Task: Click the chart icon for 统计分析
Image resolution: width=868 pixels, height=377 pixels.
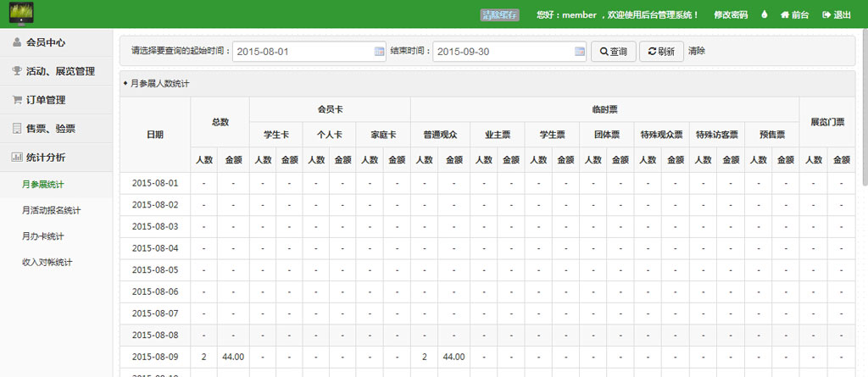Action: coord(17,157)
